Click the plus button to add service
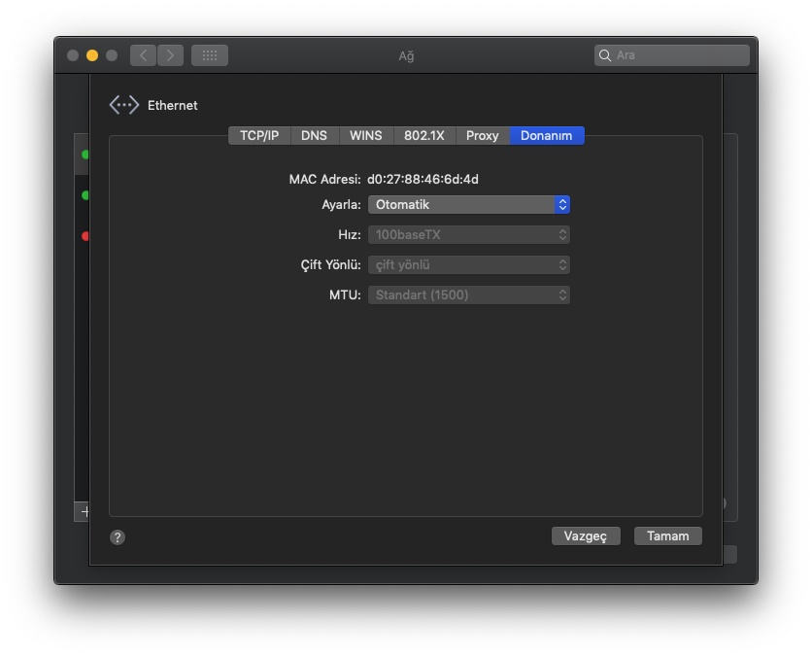812x656 pixels. [84, 510]
